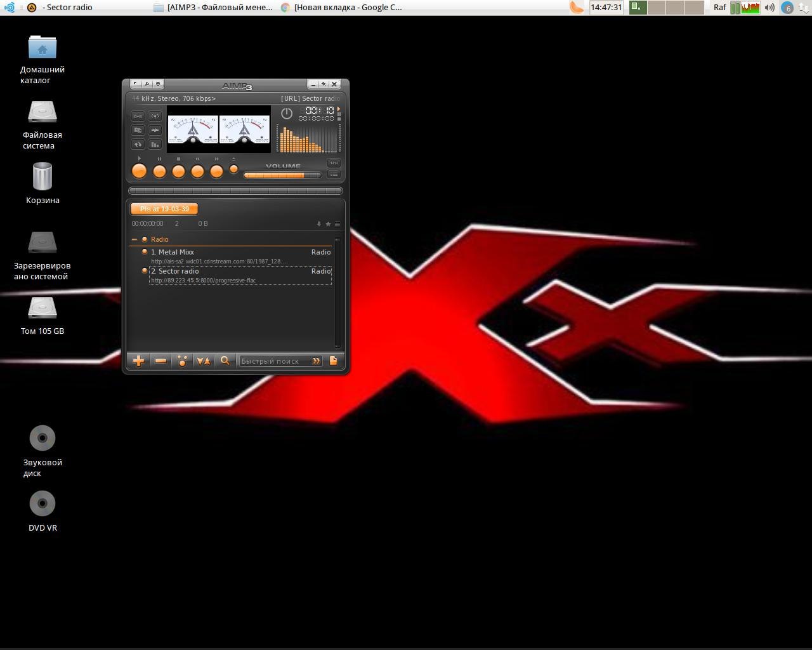This screenshot has height=650, width=812.
Task: Toggle the A-B repeat section button
Action: (x=138, y=116)
